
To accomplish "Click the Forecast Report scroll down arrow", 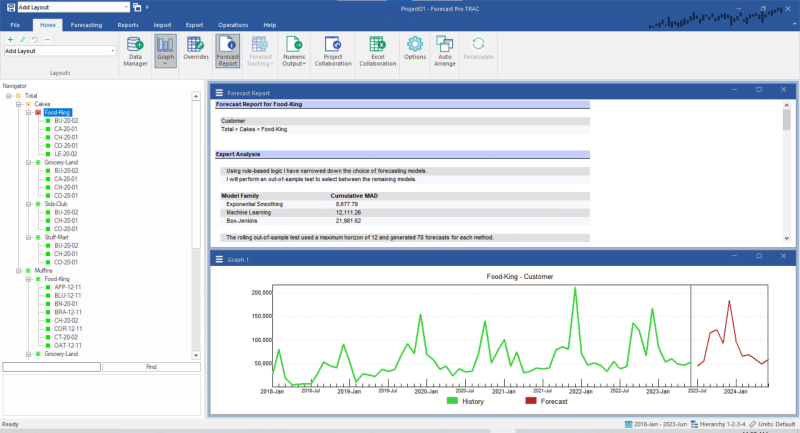I will [786, 238].
